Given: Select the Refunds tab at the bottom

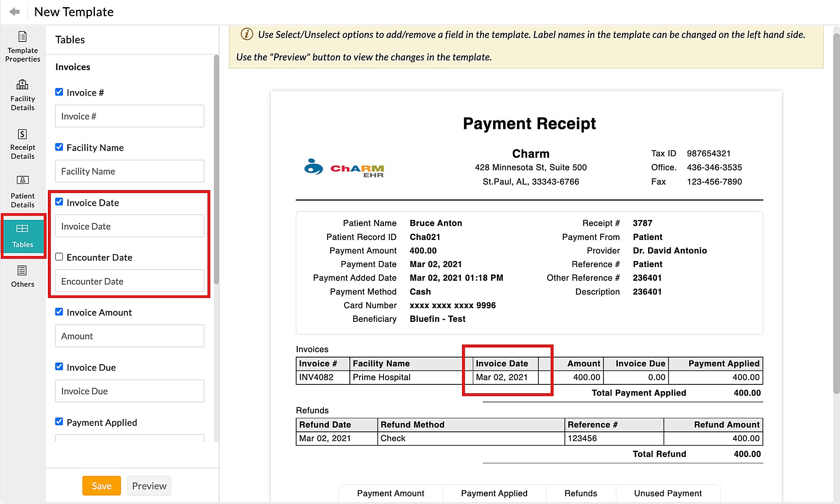Looking at the screenshot, I should 581,494.
